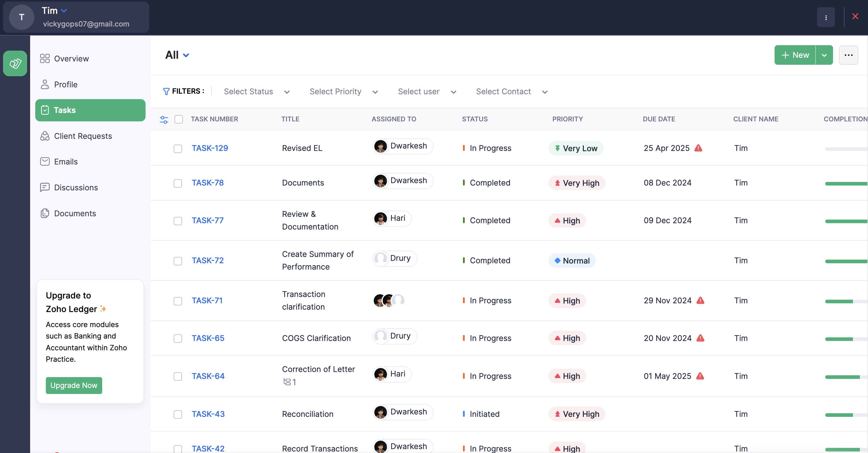Open Discussions in the sidebar
868x453 pixels.
[76, 188]
